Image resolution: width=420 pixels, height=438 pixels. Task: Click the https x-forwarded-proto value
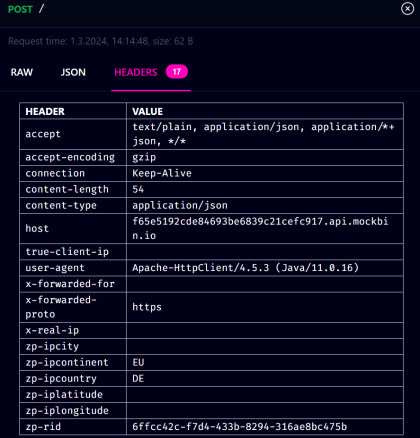pos(147,307)
